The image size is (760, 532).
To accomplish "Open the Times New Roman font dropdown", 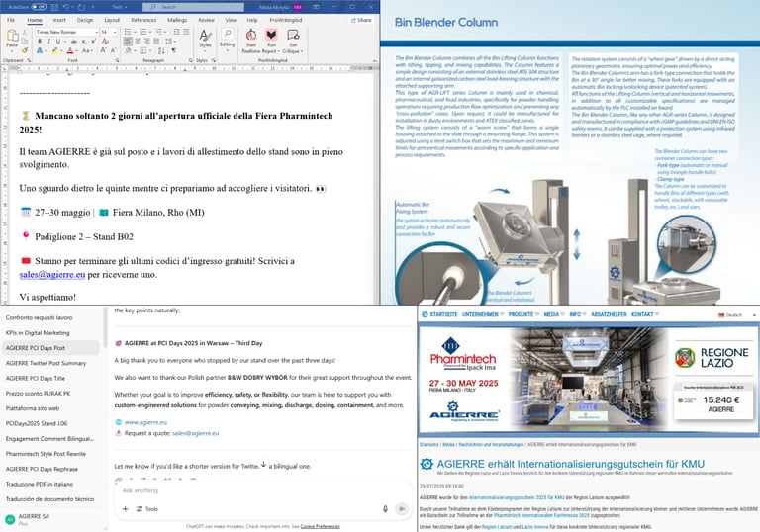I will 96,32.
